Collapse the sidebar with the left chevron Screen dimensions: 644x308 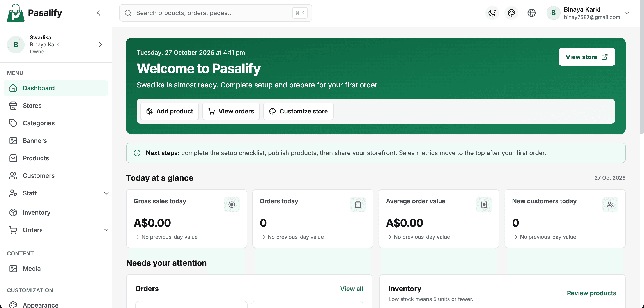[99, 13]
